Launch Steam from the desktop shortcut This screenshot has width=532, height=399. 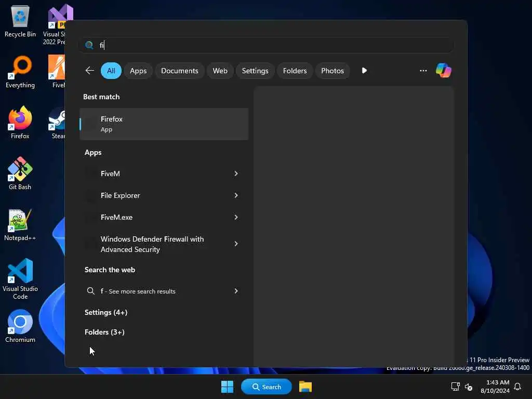click(x=57, y=123)
